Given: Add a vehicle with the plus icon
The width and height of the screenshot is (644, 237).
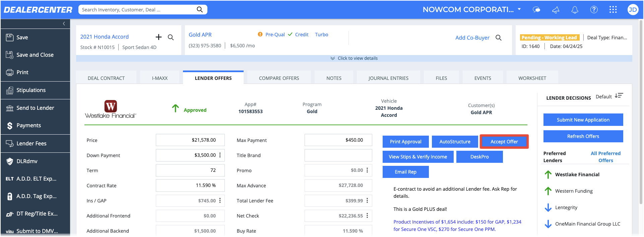Looking at the screenshot, I should 158,37.
